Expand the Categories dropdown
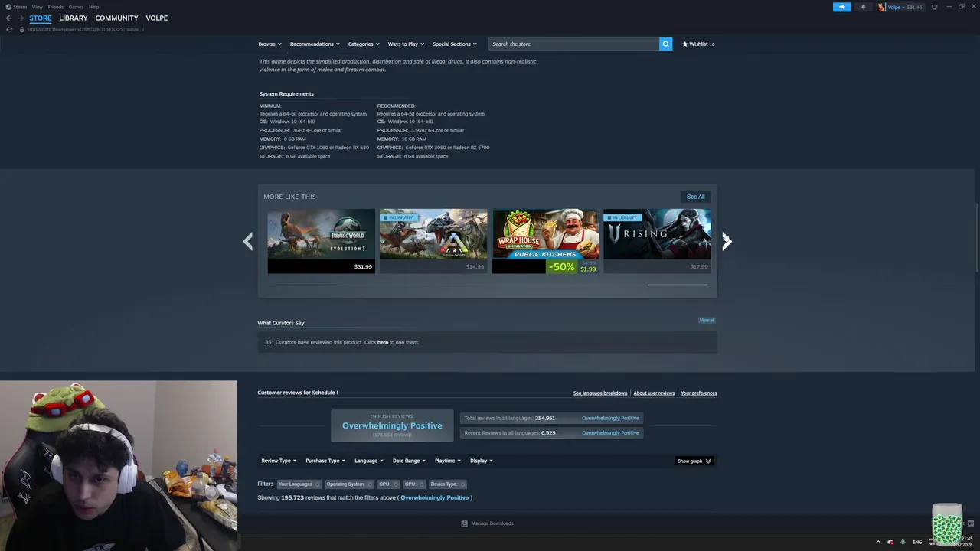980x551 pixels. pos(364,44)
